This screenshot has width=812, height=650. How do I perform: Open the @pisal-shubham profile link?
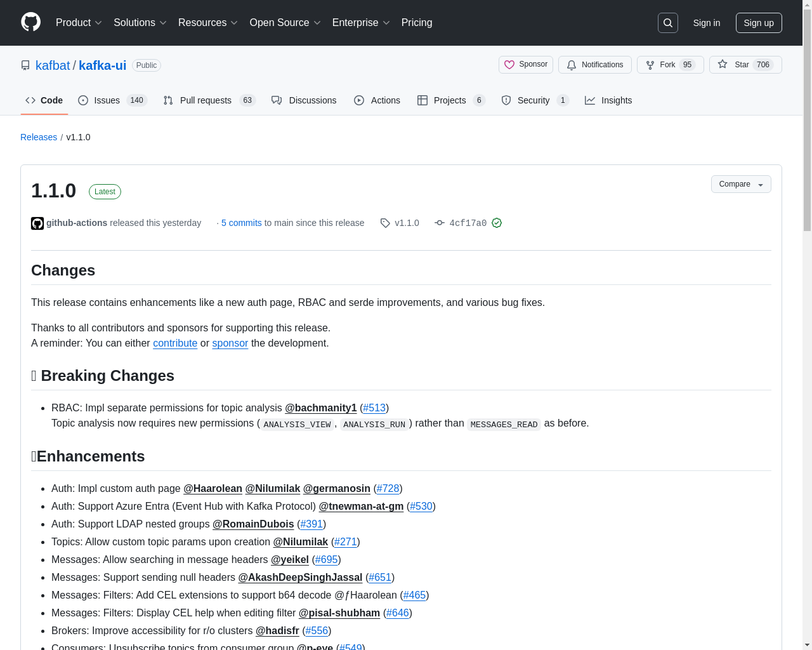(x=339, y=613)
